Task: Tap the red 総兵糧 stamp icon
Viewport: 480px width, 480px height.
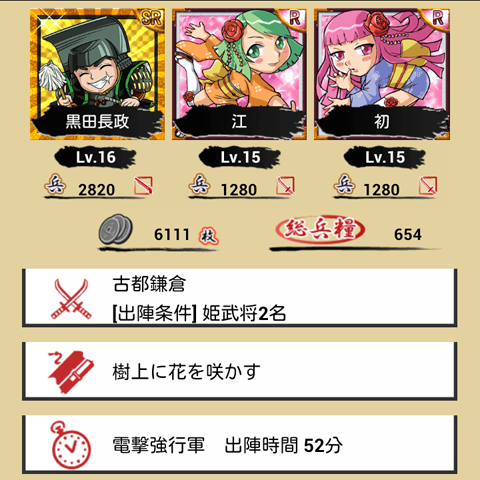Action: [320, 229]
